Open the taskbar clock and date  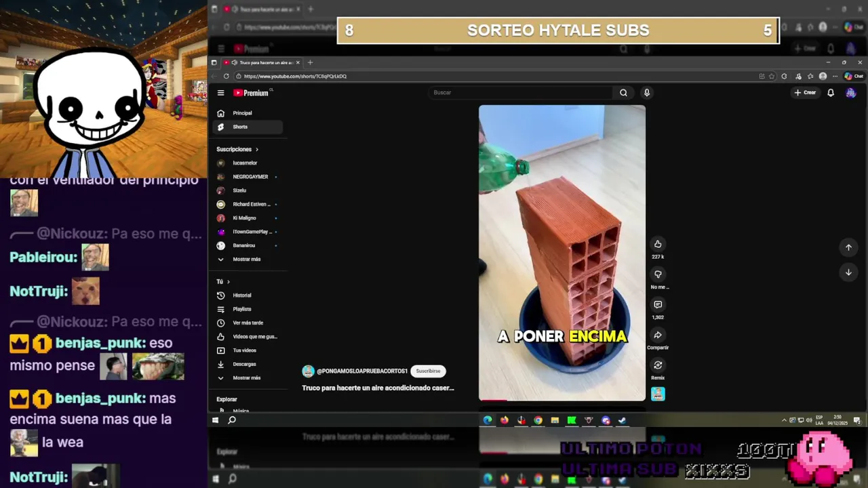click(838, 420)
